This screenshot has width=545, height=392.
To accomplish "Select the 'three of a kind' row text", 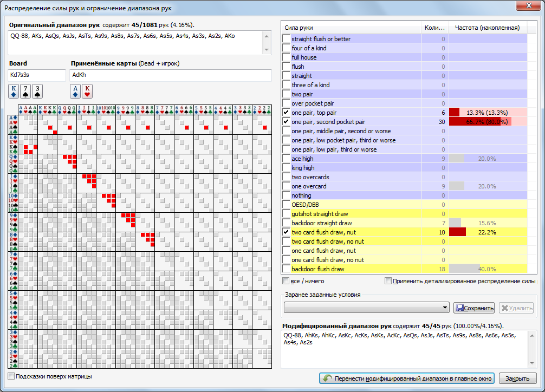I will pyautogui.click(x=310, y=85).
